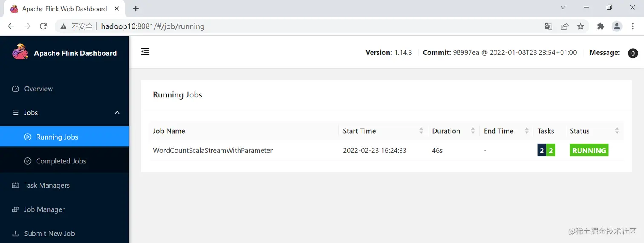Click the Running Jobs play-circle icon
This screenshot has width=644, height=243.
28,137
